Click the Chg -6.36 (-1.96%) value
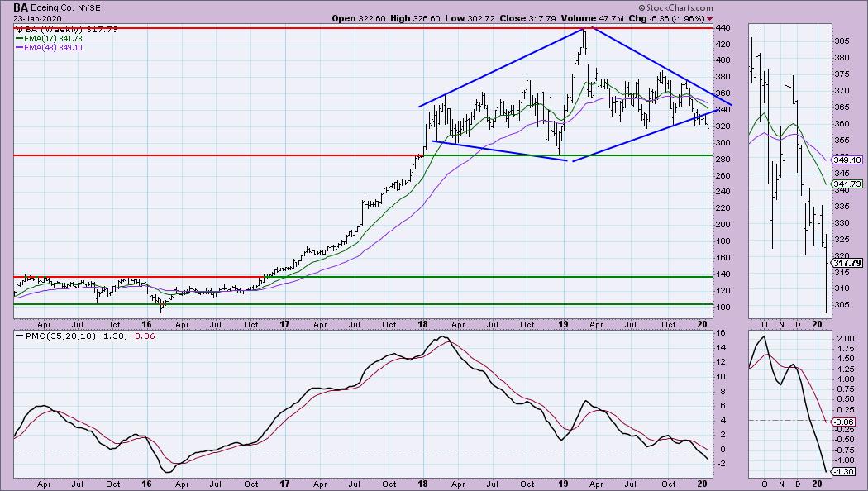The height and width of the screenshot is (491, 868). [x=666, y=18]
